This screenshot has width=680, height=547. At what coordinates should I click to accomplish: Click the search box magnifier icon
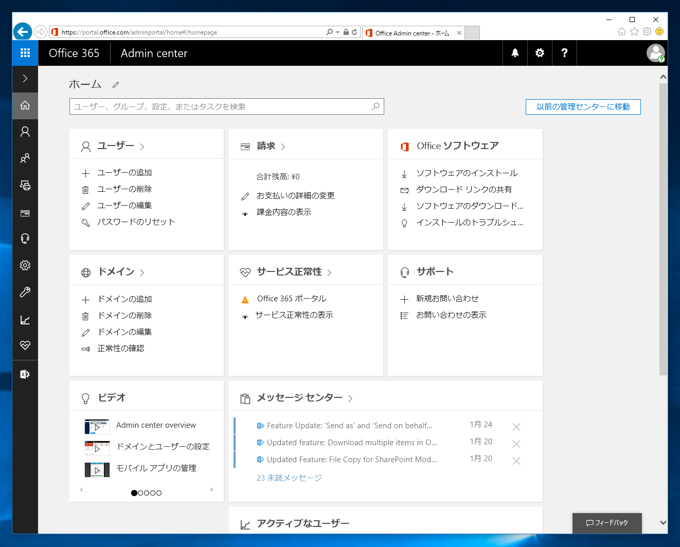pos(376,106)
